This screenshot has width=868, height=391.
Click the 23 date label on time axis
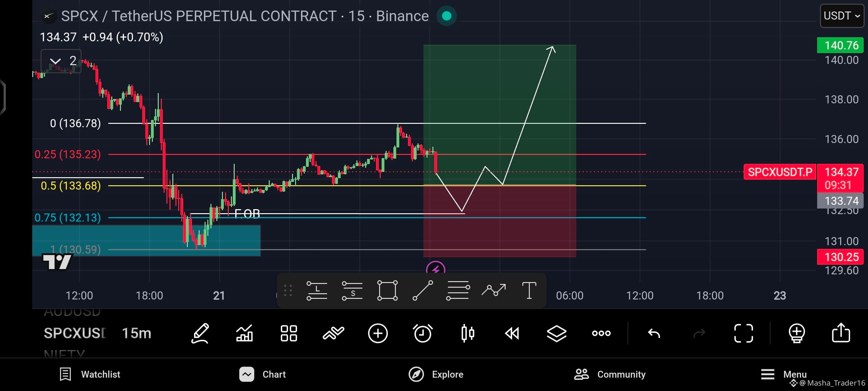tap(780, 295)
